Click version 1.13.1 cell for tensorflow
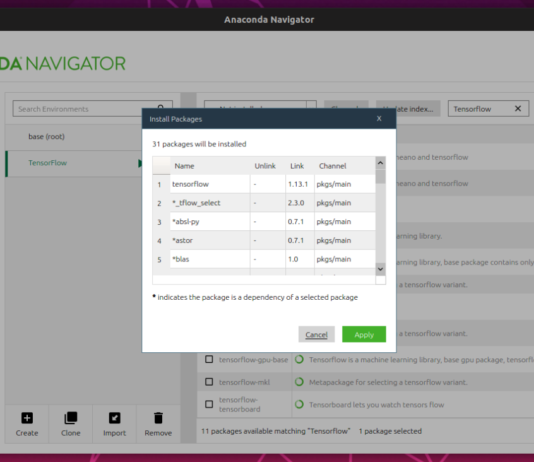This screenshot has height=462, width=534. pyautogui.click(x=300, y=184)
